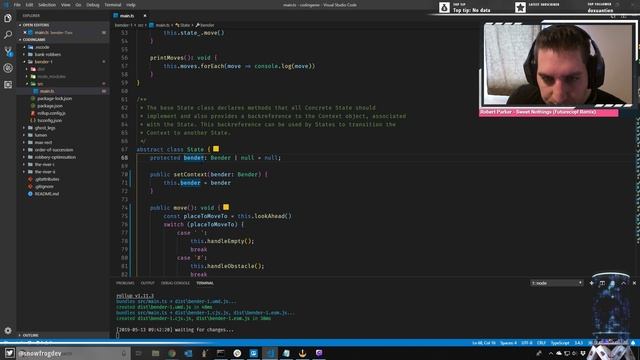Collapse the bender-1 folder
Screen dimensions: 640x360
click(x=43, y=62)
